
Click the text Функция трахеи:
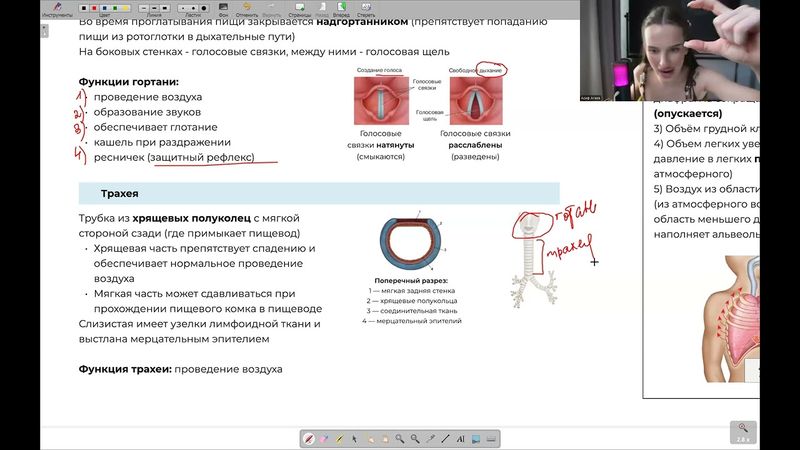[125, 369]
